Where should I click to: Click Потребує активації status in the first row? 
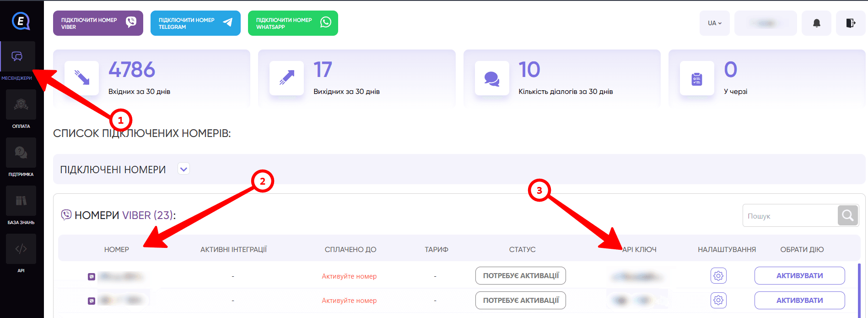521,276
